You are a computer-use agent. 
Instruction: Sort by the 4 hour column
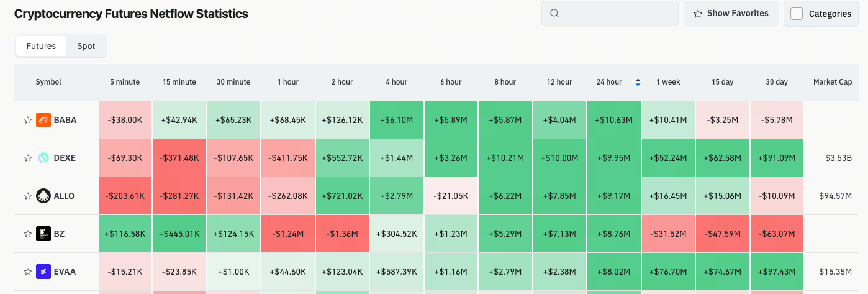point(397,82)
